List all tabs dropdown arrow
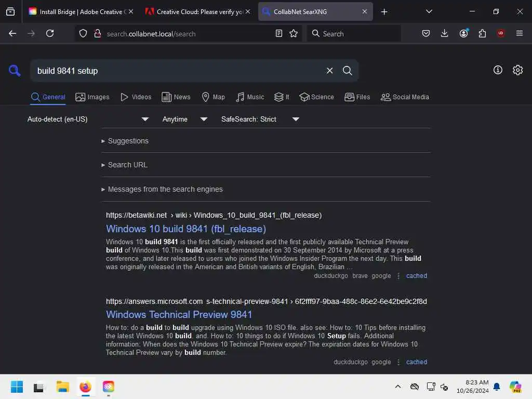The height and width of the screenshot is (399, 532). point(429,11)
